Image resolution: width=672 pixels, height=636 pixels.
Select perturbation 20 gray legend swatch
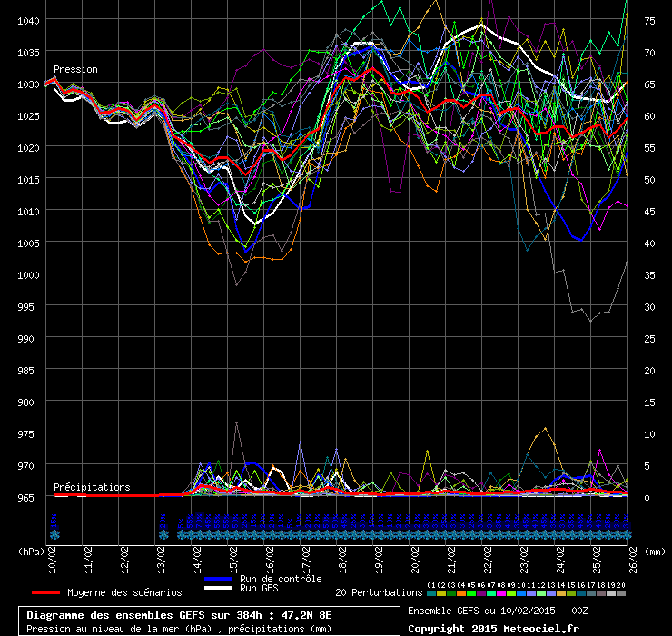[621, 593]
